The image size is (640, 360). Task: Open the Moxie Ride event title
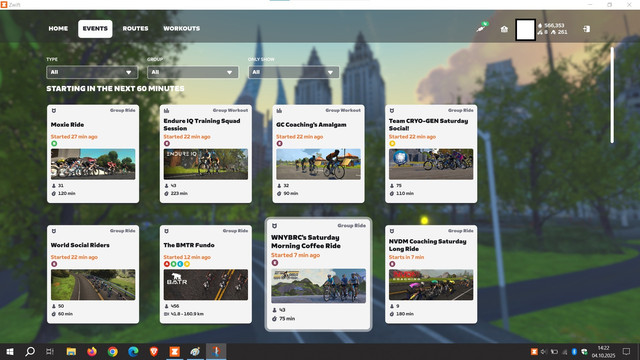[x=67, y=124]
